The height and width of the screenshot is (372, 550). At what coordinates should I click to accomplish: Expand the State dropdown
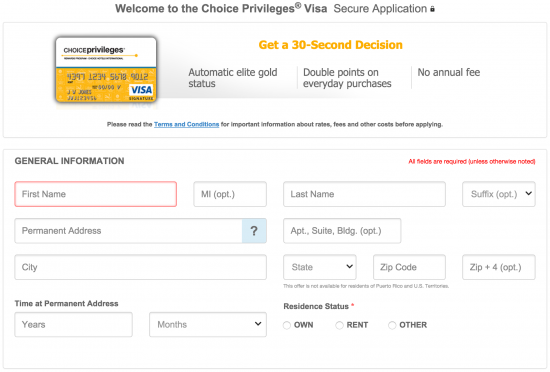point(320,267)
